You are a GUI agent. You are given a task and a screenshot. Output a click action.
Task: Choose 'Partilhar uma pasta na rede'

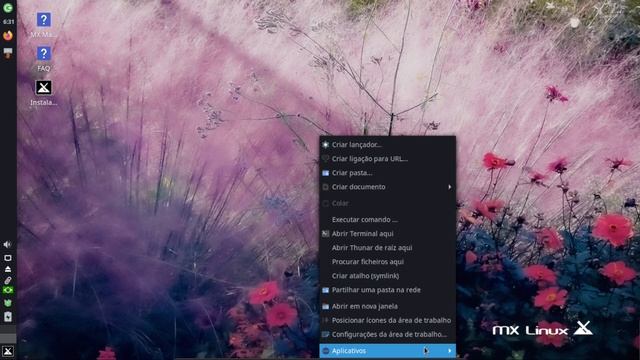click(387, 290)
